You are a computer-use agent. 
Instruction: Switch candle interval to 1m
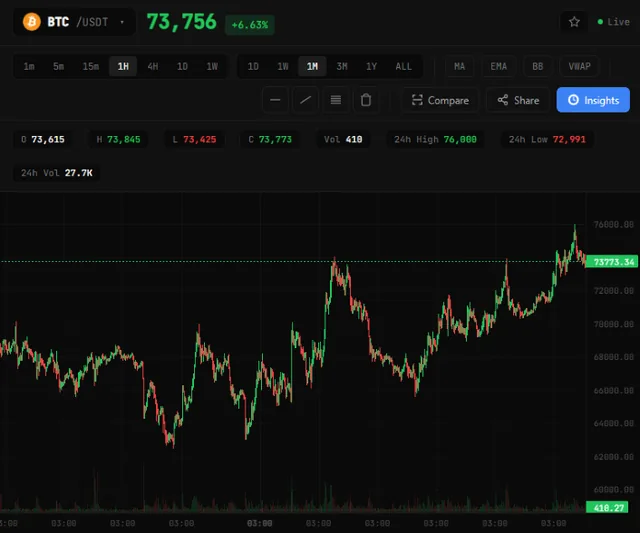[29, 66]
